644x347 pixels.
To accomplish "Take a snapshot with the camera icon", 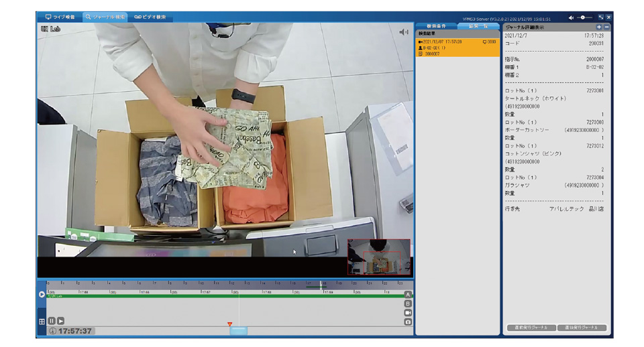I will [408, 322].
